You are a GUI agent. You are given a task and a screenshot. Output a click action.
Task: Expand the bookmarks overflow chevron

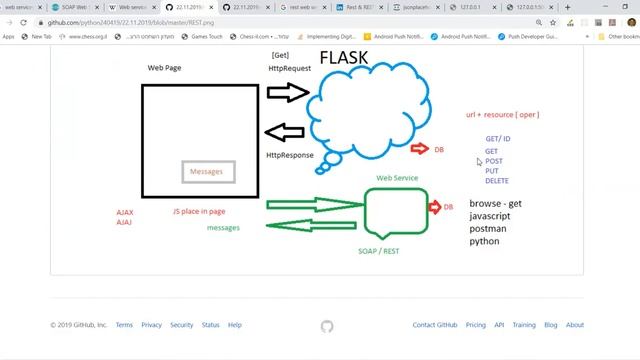point(587,37)
